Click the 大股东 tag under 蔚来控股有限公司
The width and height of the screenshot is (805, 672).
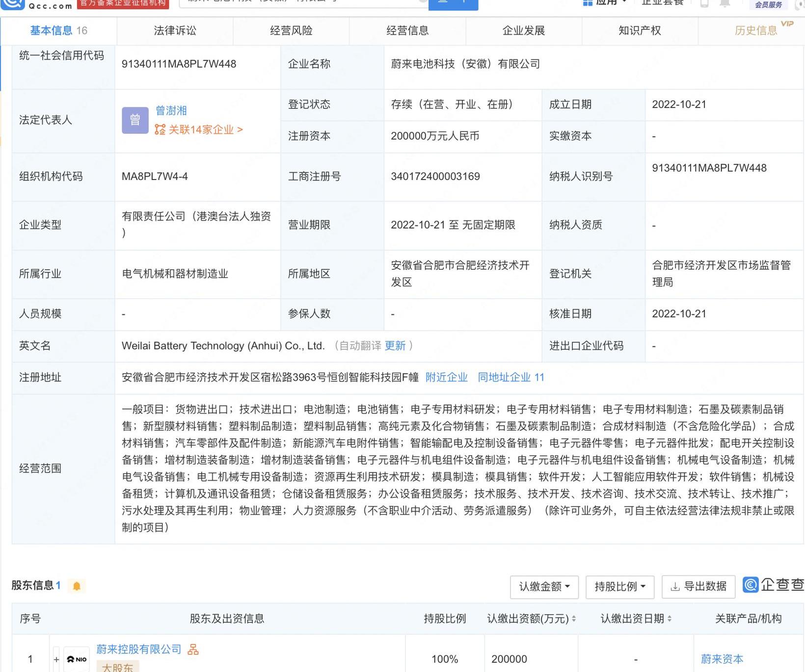coord(118,667)
